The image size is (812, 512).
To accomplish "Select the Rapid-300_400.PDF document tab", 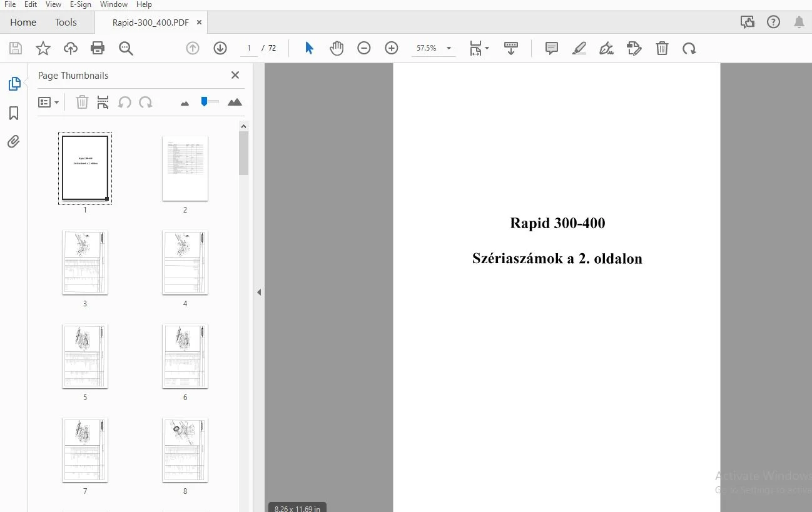I will [151, 22].
